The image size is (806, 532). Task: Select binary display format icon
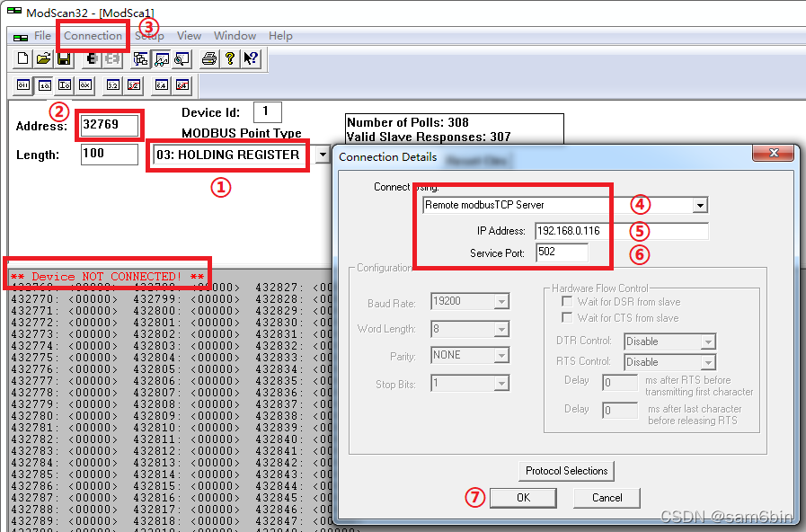click(x=23, y=85)
